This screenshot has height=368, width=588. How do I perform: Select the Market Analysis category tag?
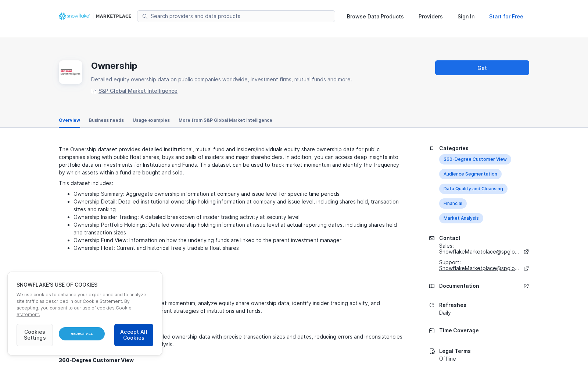pos(461,218)
